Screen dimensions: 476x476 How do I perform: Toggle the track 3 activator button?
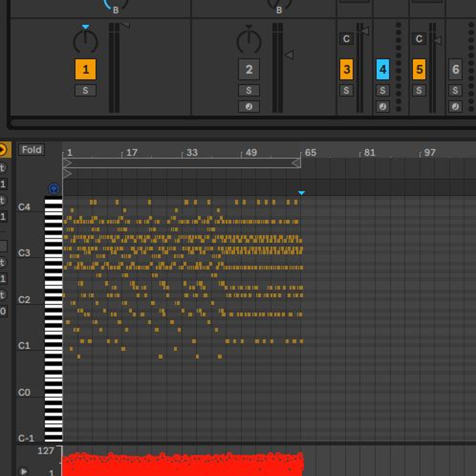(346, 69)
